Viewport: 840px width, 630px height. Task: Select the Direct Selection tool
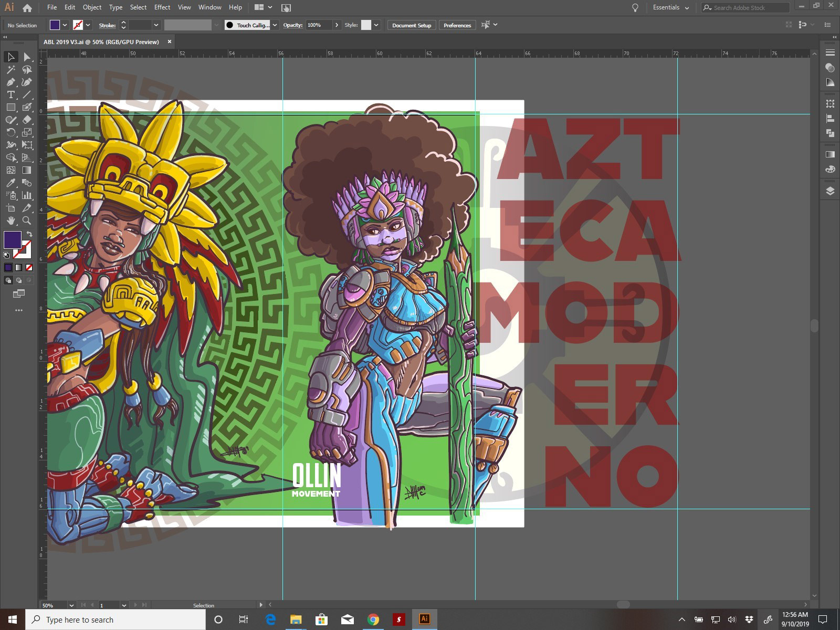click(27, 57)
